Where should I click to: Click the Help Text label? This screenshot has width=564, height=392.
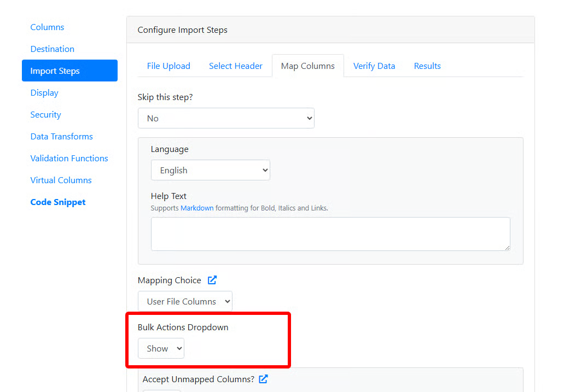tap(168, 196)
